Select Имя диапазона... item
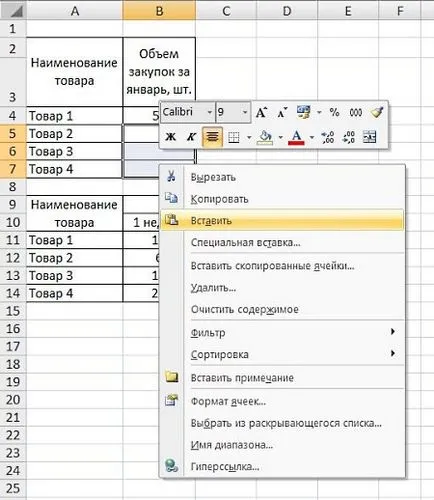The image size is (434, 500). 282,445
